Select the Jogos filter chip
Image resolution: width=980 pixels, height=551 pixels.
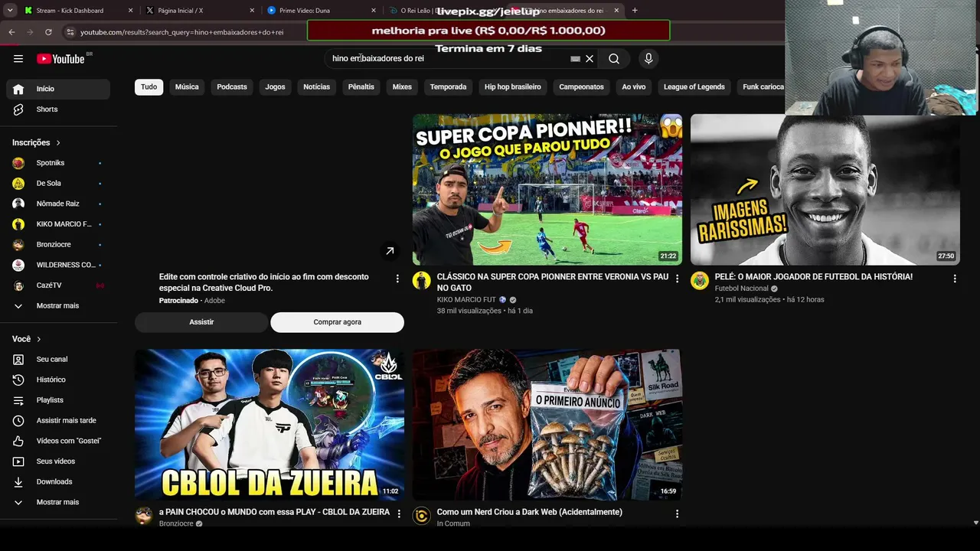pyautogui.click(x=275, y=87)
